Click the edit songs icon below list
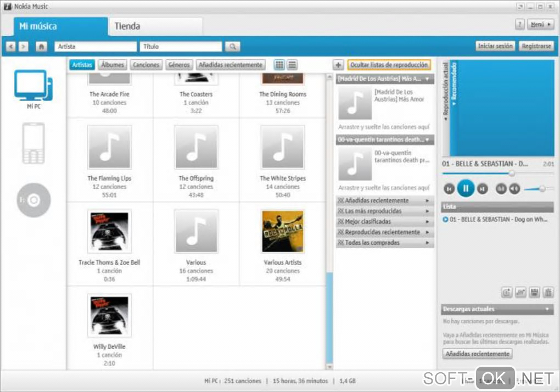This screenshot has width=560, height=392. pyautogui.click(x=520, y=293)
